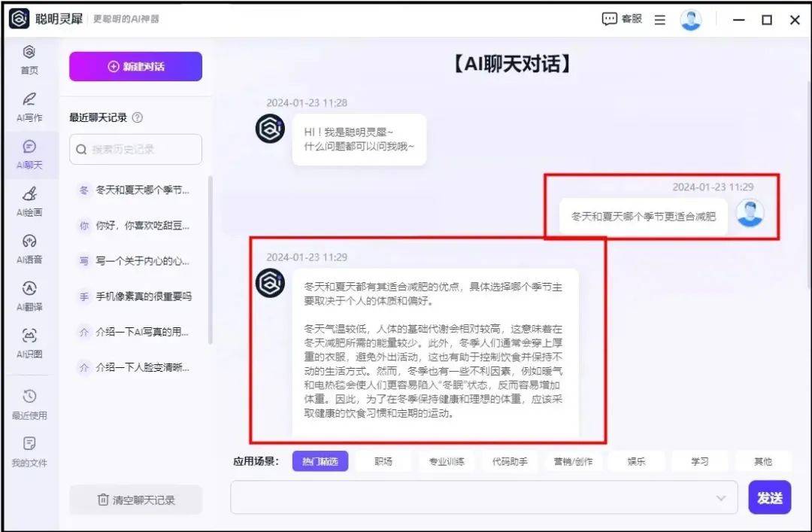Click the search magnifier icon in history box

(x=81, y=149)
